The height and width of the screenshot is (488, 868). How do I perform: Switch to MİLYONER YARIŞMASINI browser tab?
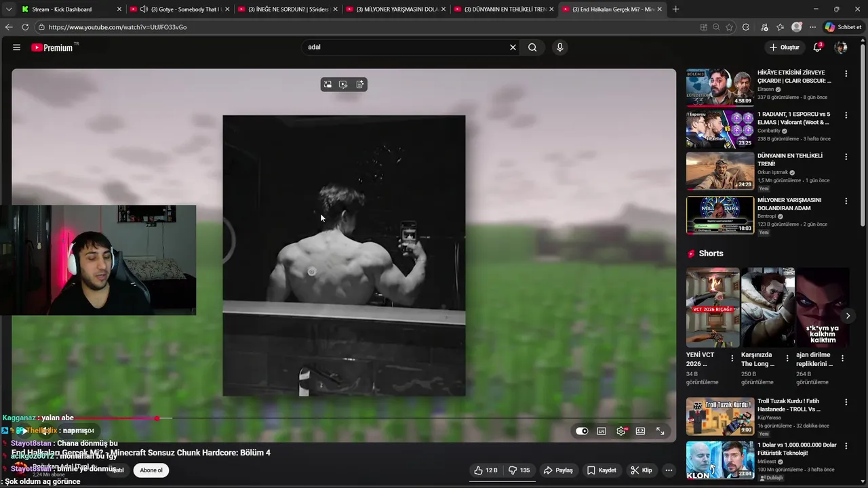pyautogui.click(x=396, y=9)
